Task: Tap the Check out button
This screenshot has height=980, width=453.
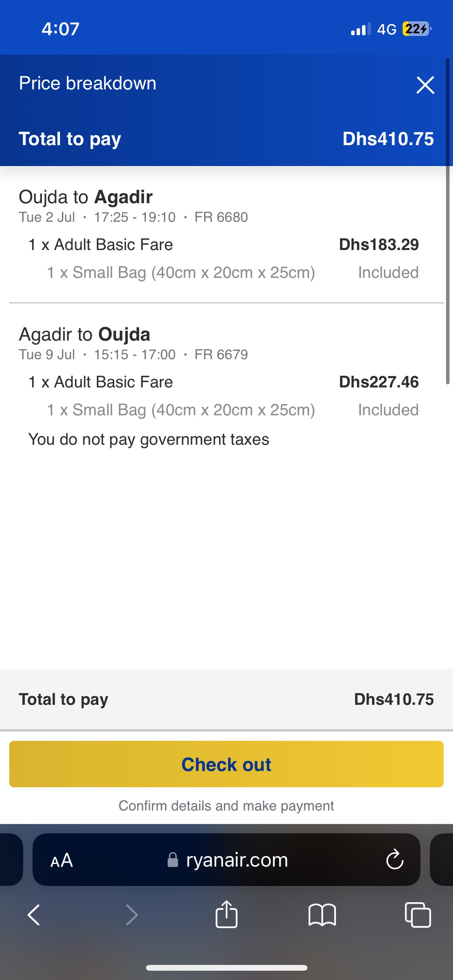Action: [x=226, y=764]
